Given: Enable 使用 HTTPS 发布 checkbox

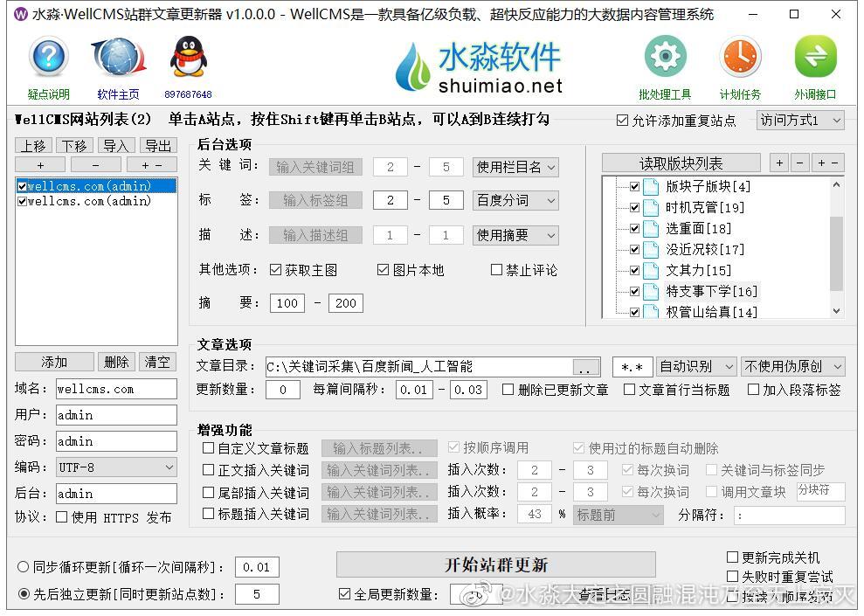Looking at the screenshot, I should (x=62, y=516).
